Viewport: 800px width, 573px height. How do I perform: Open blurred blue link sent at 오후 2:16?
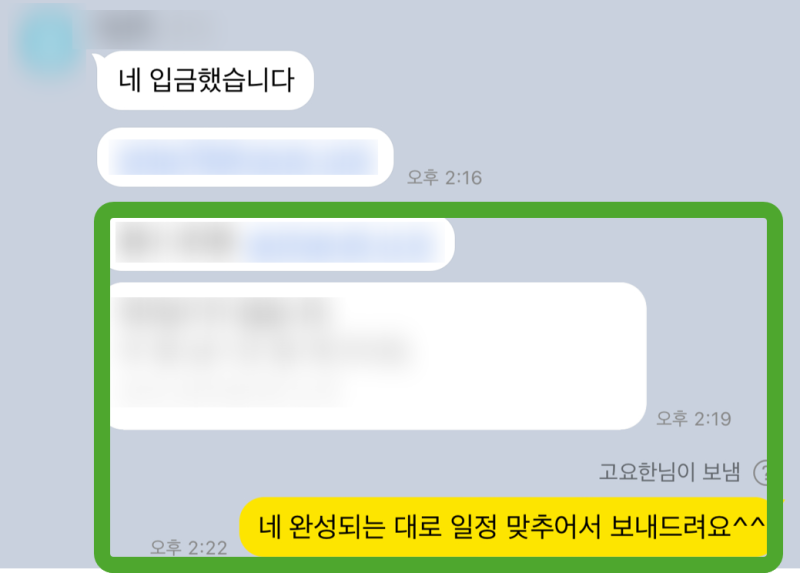(243, 157)
